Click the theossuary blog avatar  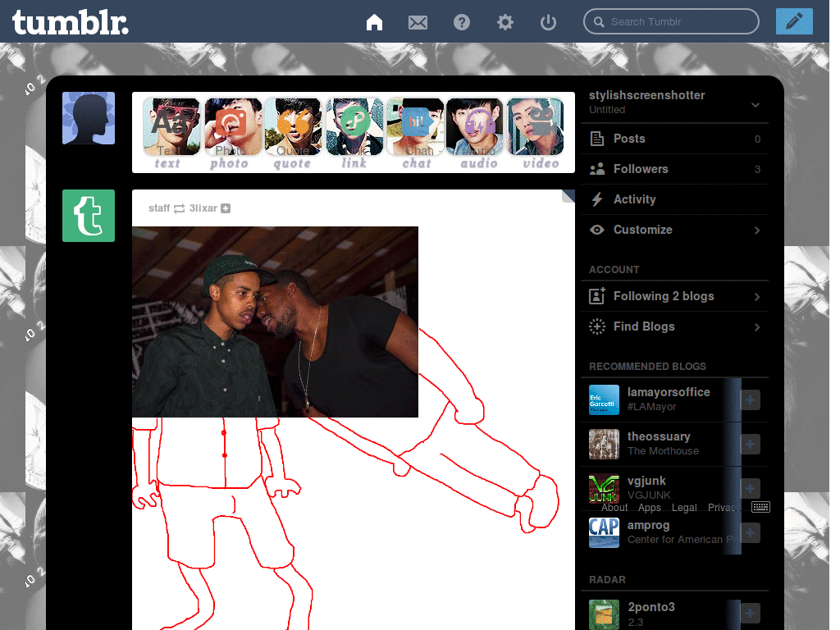coord(604,444)
